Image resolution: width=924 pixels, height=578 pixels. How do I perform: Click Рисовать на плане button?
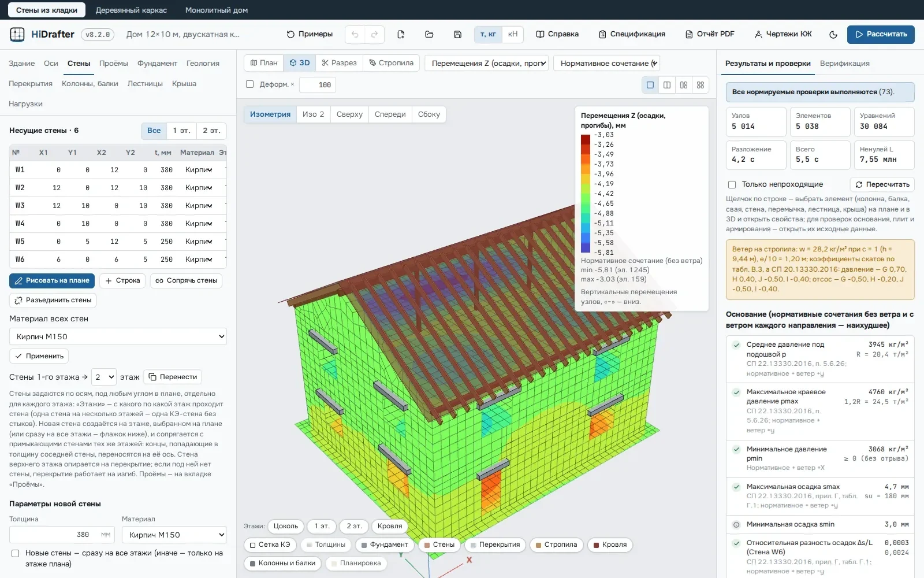point(52,280)
